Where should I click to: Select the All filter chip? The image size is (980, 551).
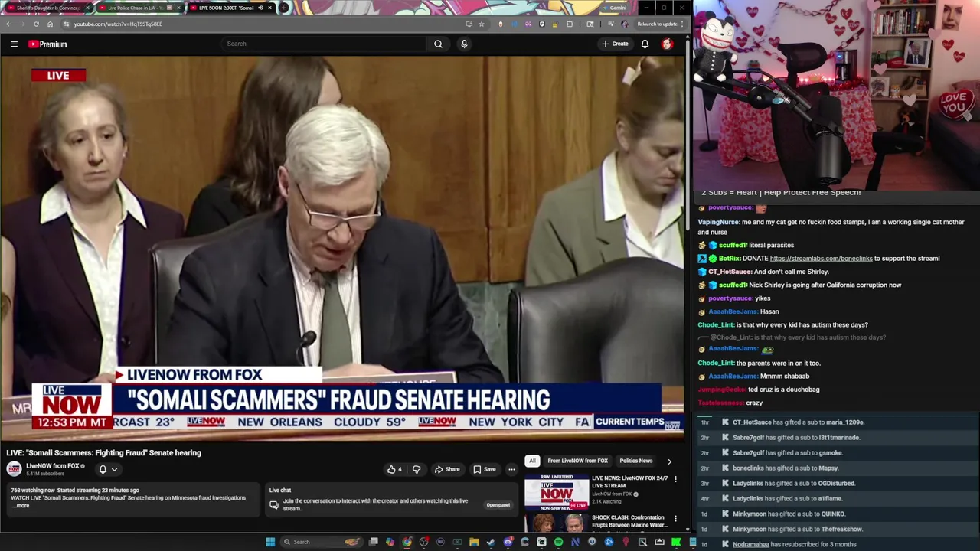(532, 461)
